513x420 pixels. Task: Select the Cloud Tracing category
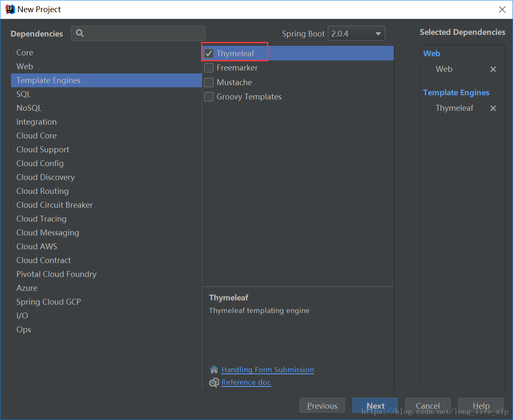point(106,219)
